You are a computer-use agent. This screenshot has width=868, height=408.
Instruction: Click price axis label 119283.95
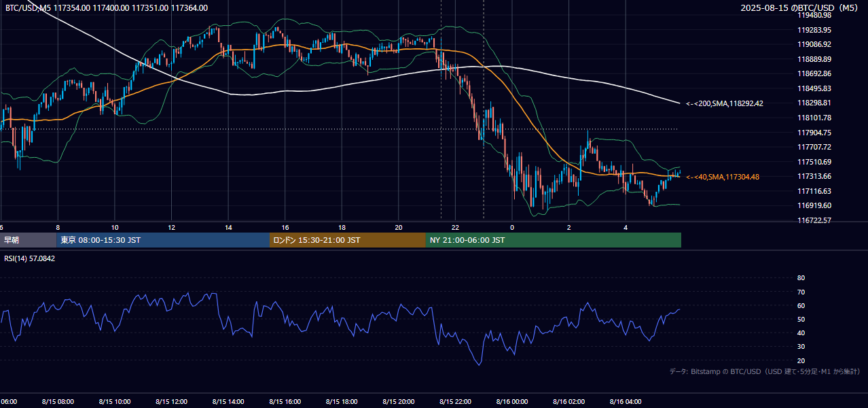(814, 30)
